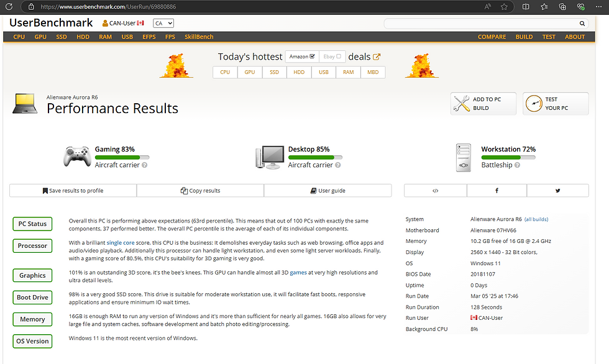This screenshot has width=609, height=364.
Task: Click the Desktop 85% progress bar
Action: (316, 158)
